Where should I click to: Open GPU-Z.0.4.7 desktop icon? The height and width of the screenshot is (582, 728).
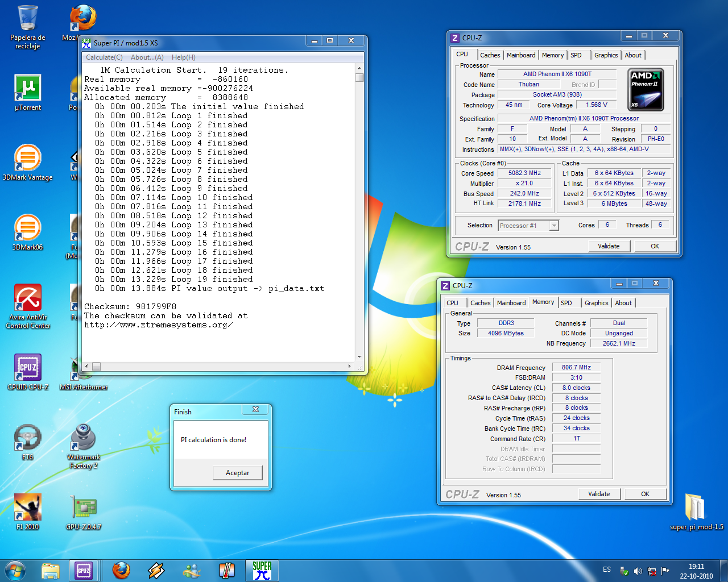(x=84, y=512)
